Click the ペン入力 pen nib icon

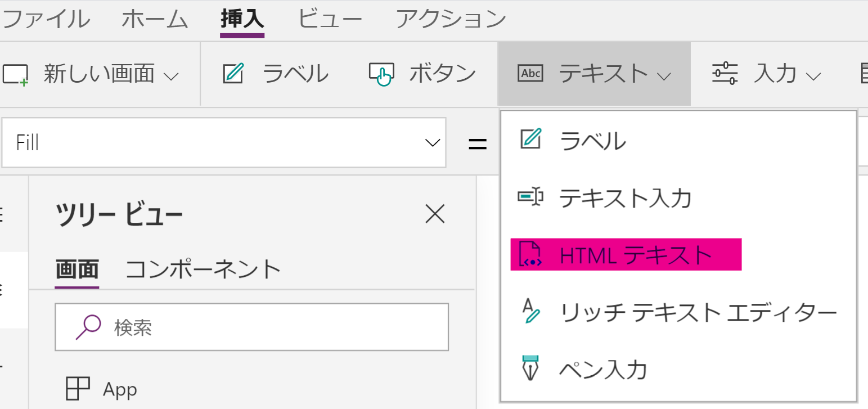[x=530, y=368]
